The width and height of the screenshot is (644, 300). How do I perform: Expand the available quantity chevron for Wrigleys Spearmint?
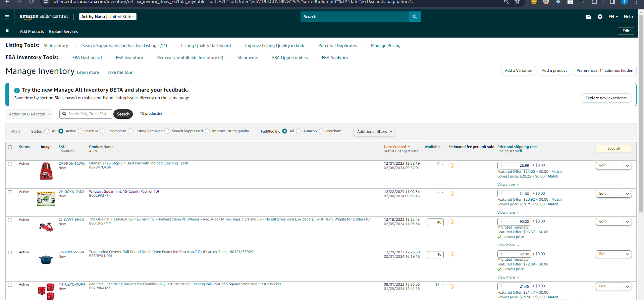[443, 192]
